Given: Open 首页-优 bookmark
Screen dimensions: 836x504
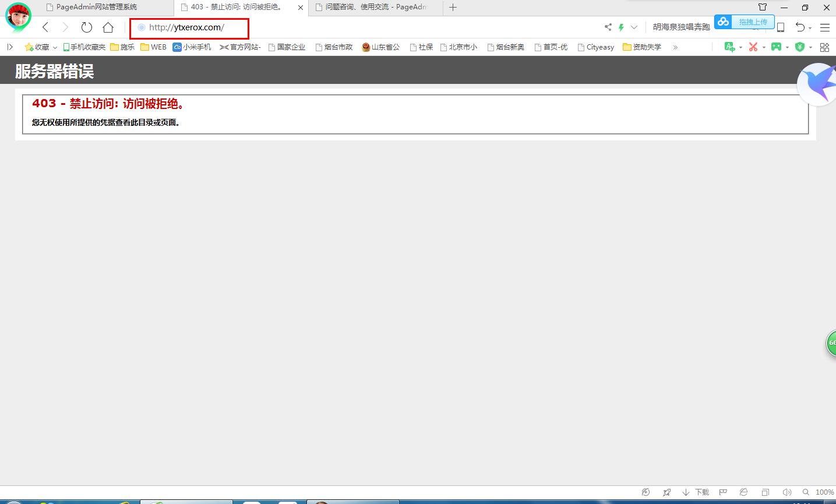Looking at the screenshot, I should tap(551, 47).
